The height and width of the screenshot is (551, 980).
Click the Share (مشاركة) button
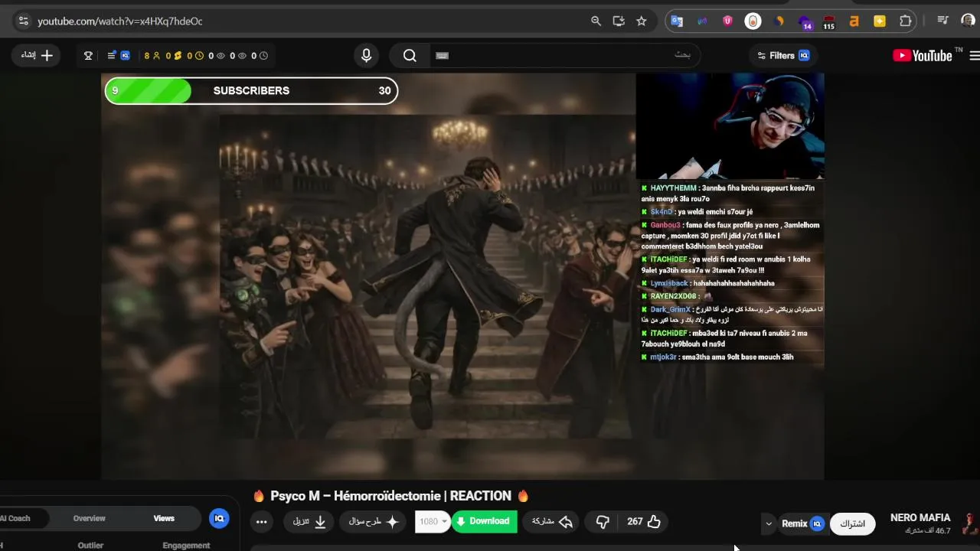coord(552,522)
